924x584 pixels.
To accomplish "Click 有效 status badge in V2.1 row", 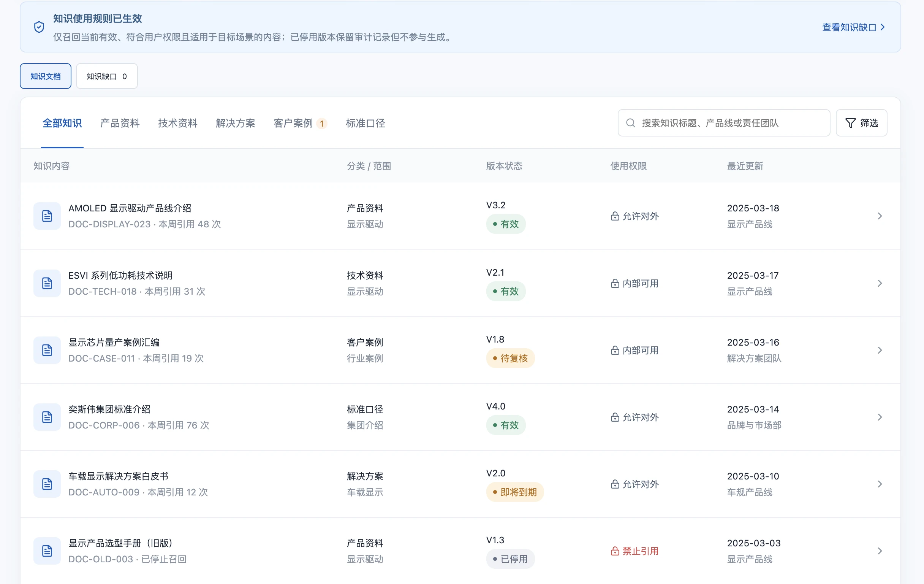I will [506, 291].
